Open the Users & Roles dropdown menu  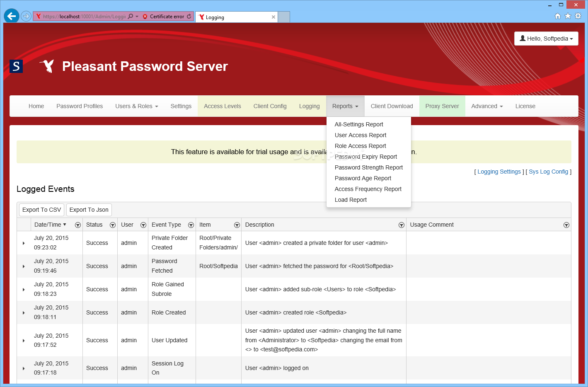click(137, 106)
